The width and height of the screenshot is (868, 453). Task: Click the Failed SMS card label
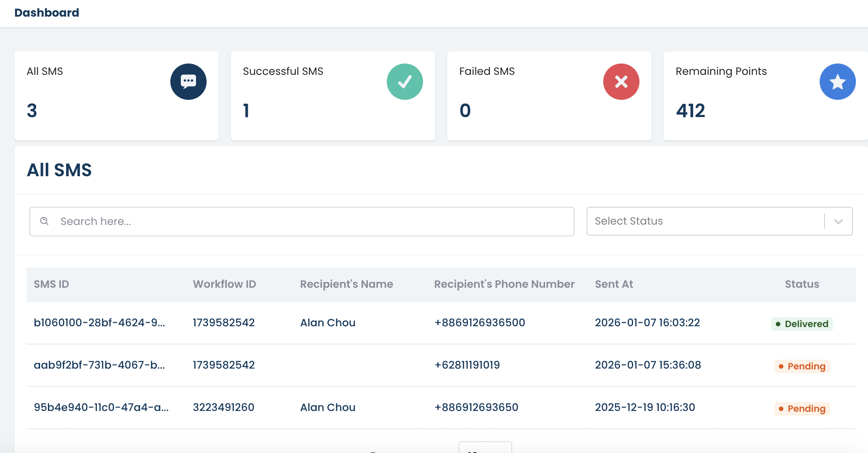click(x=487, y=71)
